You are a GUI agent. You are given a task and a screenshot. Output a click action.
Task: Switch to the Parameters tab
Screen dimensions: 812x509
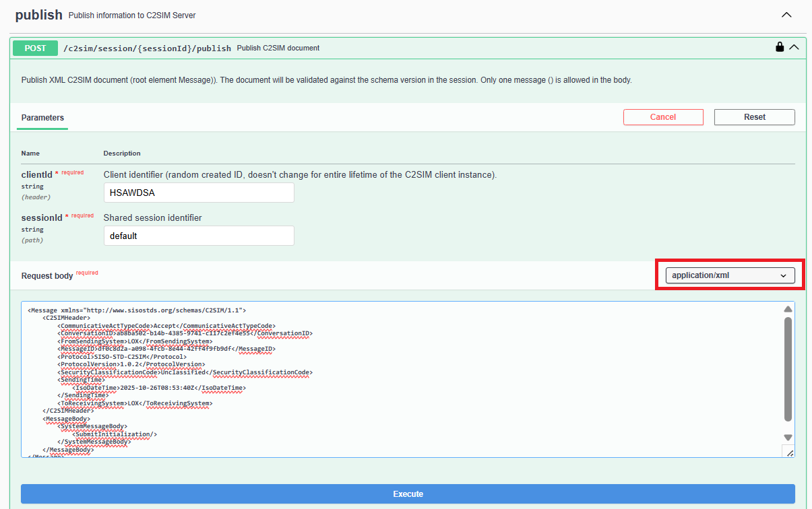pyautogui.click(x=42, y=117)
